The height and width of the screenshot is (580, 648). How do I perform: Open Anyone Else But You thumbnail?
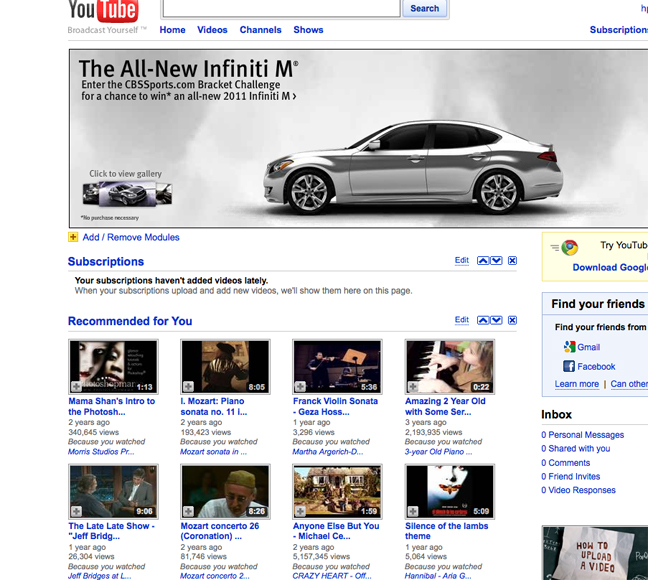[x=337, y=492]
